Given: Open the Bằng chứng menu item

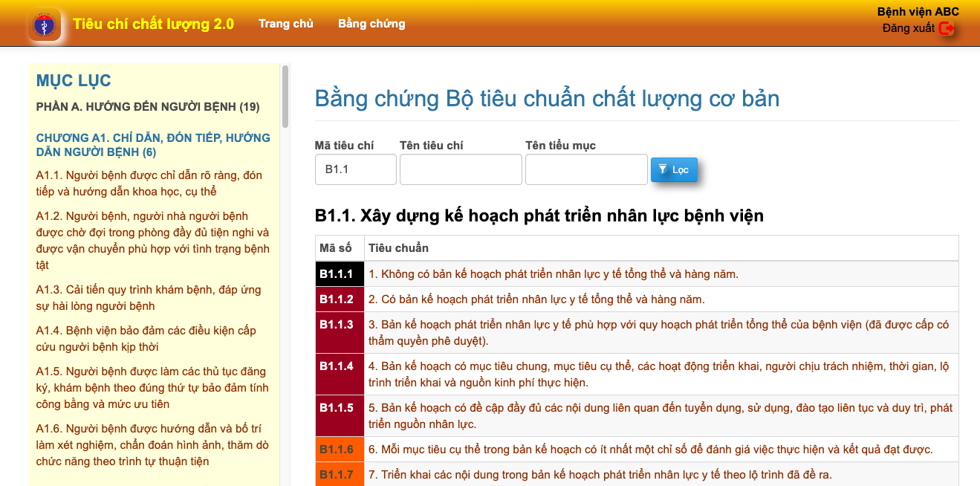Looking at the screenshot, I should [371, 24].
